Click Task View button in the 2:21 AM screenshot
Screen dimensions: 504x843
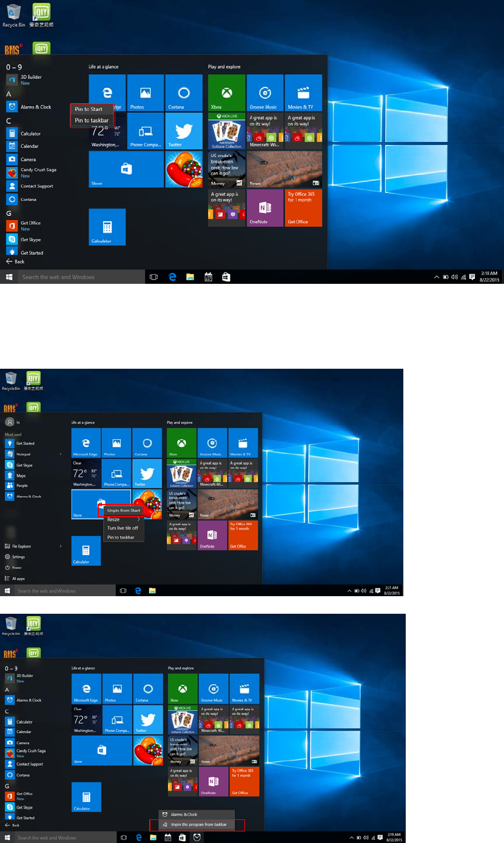(x=123, y=590)
